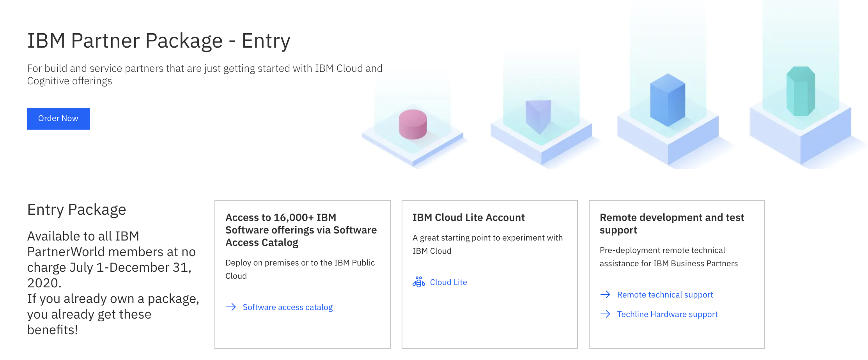Click the Remote development and test support title
Viewport: 868px width, 360px height.
(672, 224)
